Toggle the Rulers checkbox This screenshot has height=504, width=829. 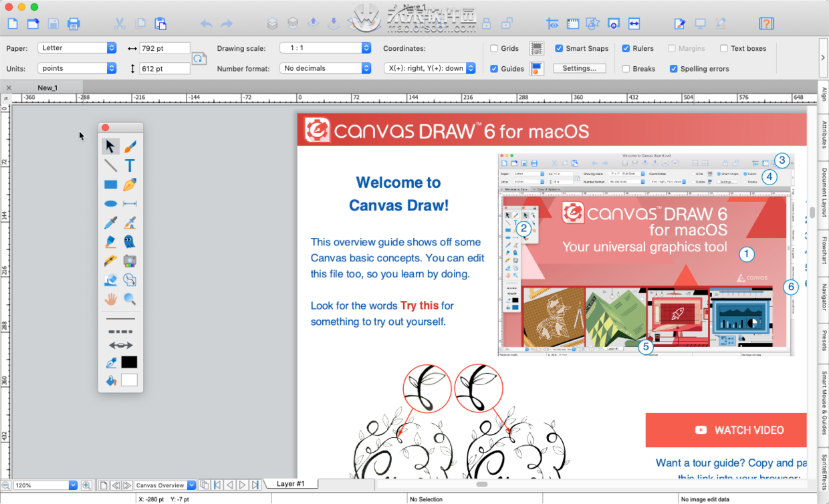coord(626,48)
